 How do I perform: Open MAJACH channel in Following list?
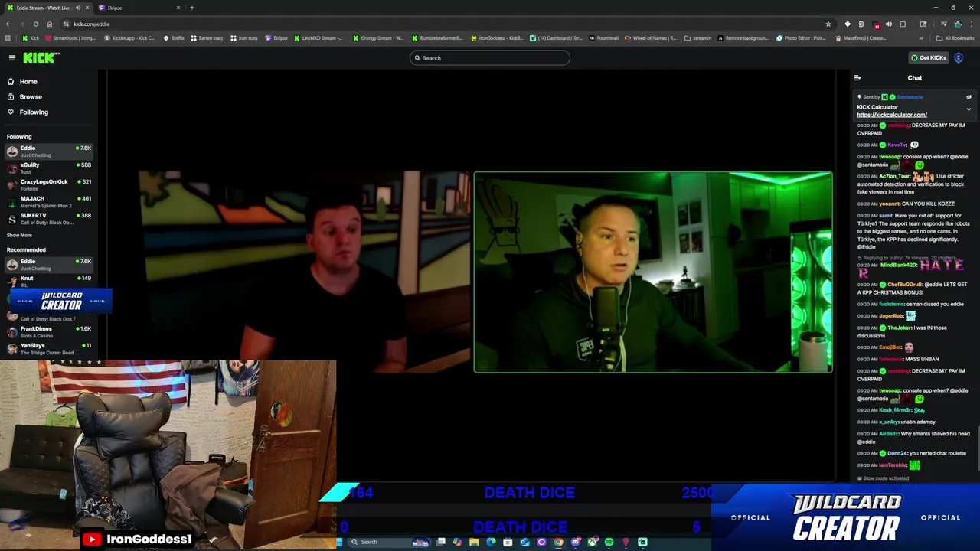click(49, 201)
